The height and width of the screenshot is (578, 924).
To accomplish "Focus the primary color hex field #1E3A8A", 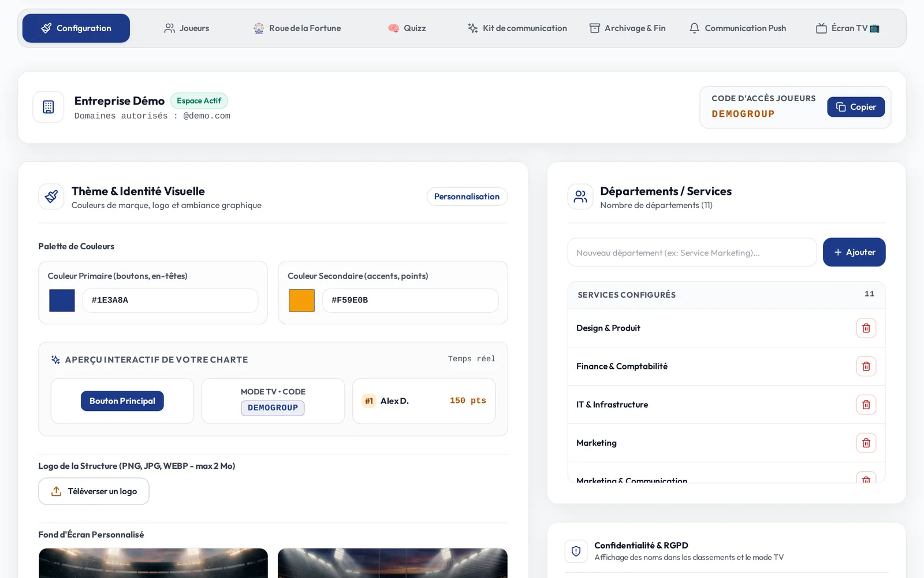I will click(x=170, y=301).
